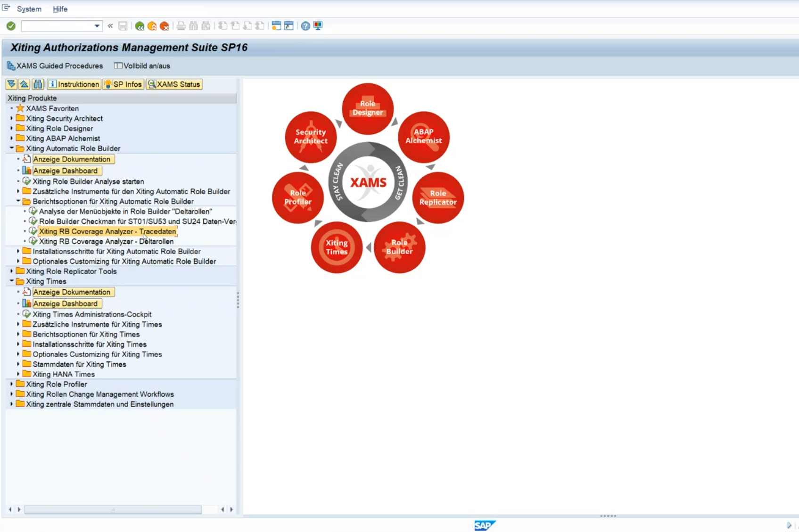Click the green Back icon

click(140, 26)
